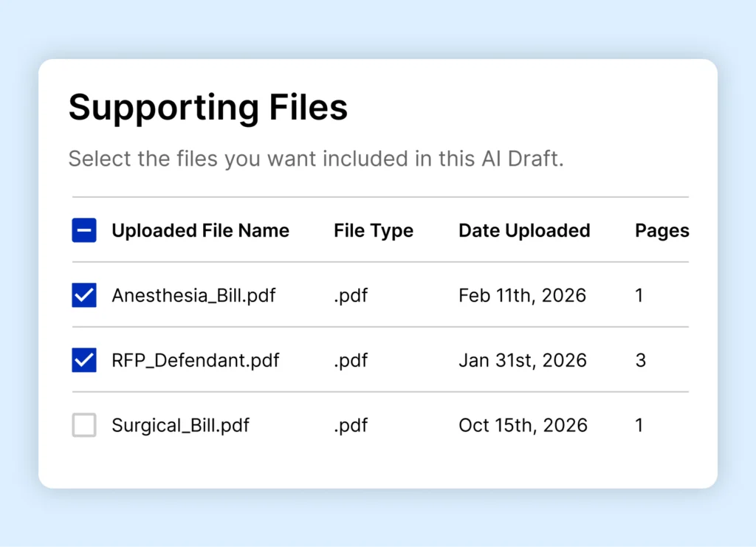Screen dimensions: 756x547
Task: Click the .pdf type in Anesthesia row
Action: coord(351,296)
